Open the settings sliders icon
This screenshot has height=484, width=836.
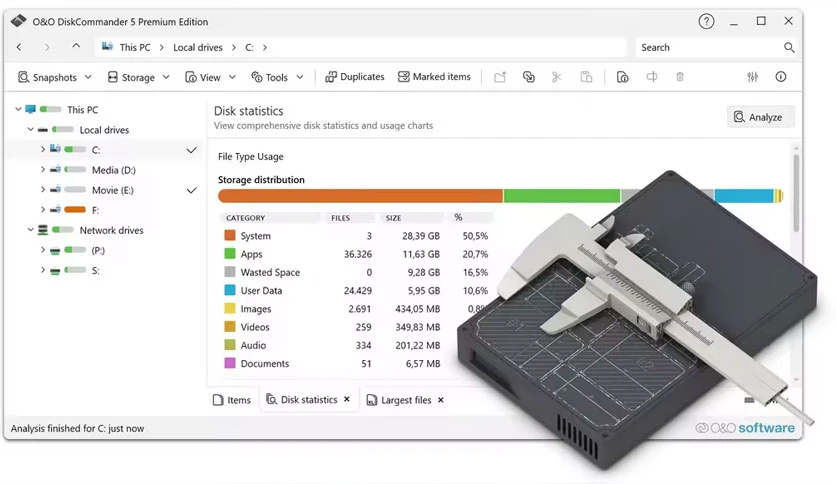[x=752, y=77]
